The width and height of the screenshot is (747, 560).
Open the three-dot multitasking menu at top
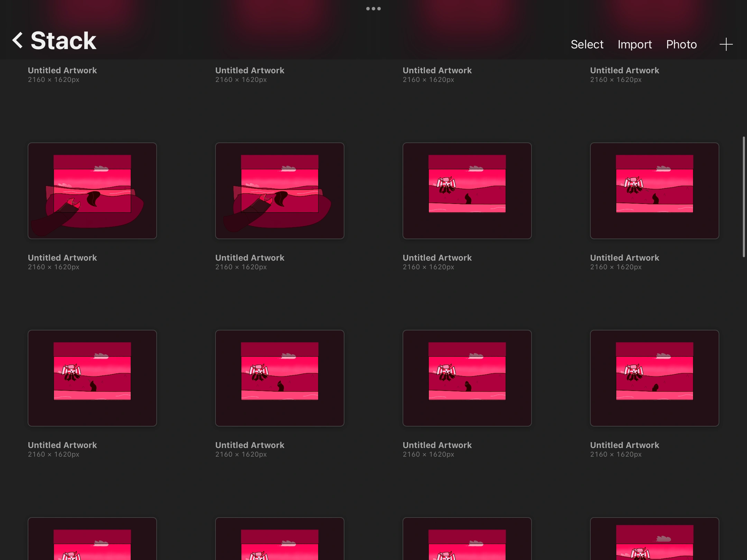tap(373, 9)
